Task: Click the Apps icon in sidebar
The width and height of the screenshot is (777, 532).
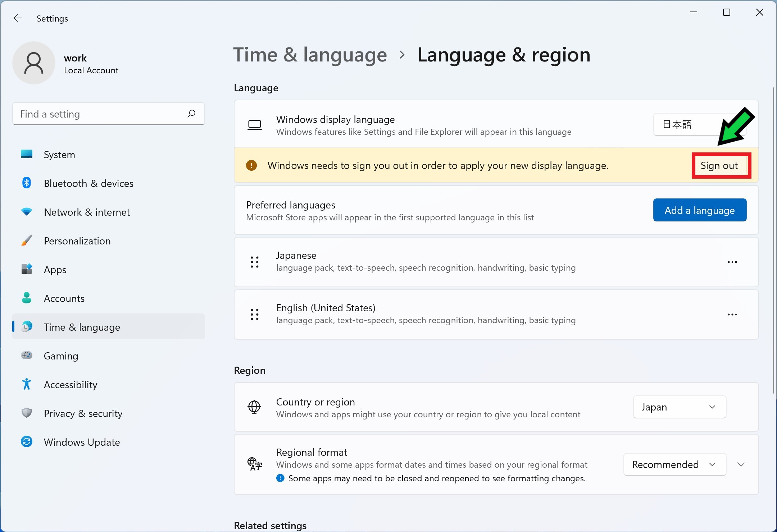Action: tap(27, 269)
